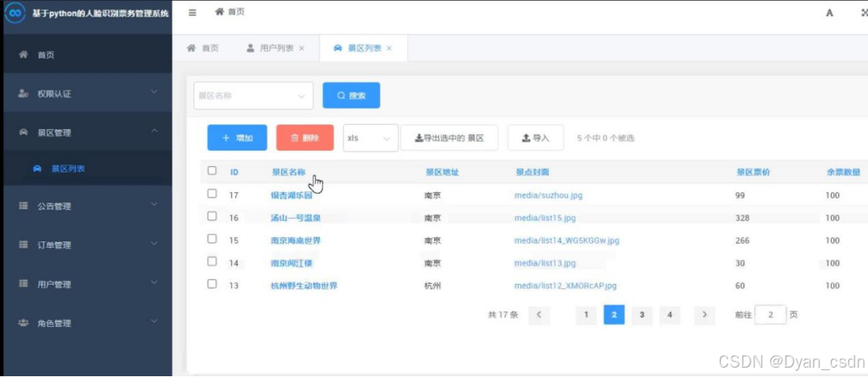868x377 pixels.
Task: Click home icon in sidebar 首页
Action: [24, 55]
